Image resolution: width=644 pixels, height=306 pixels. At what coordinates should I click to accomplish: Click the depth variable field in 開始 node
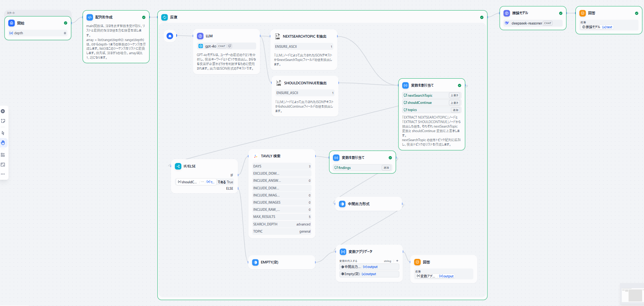[x=38, y=33]
